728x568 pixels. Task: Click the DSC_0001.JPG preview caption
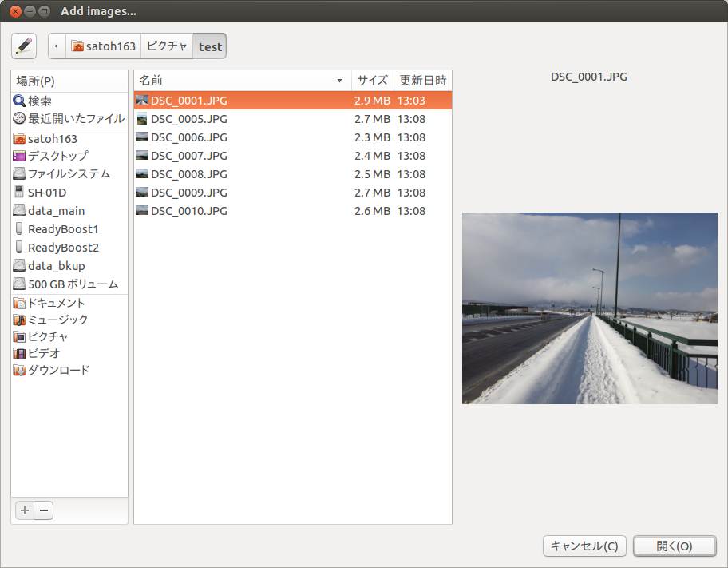[589, 77]
